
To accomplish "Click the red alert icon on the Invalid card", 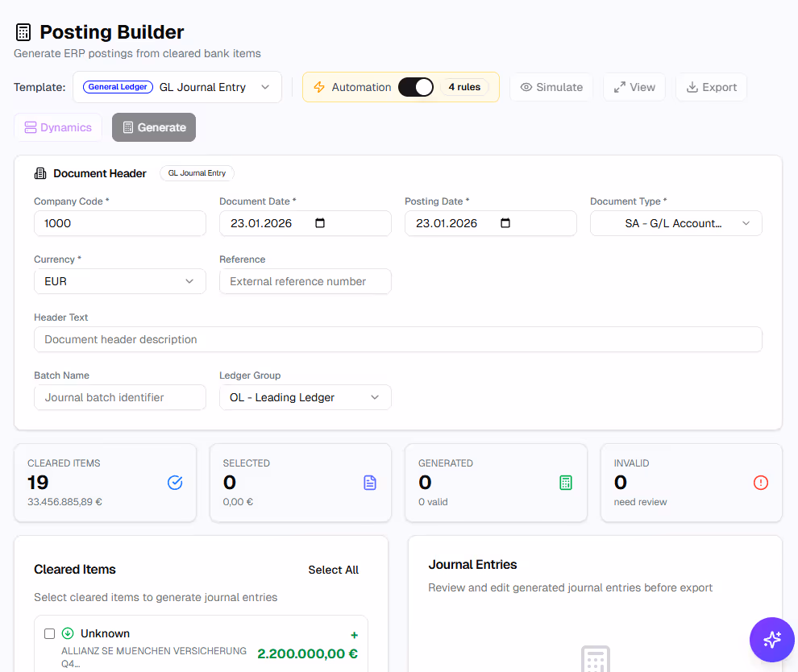I will tap(760, 482).
